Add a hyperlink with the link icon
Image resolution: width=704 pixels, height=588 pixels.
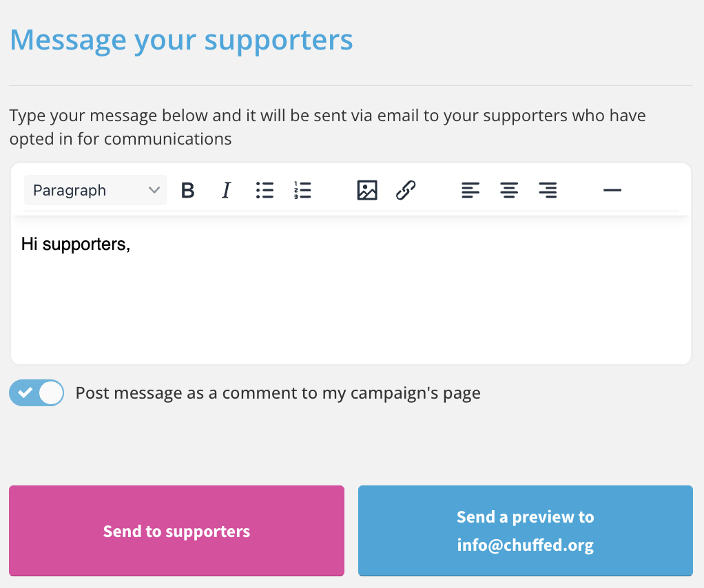[406, 190]
